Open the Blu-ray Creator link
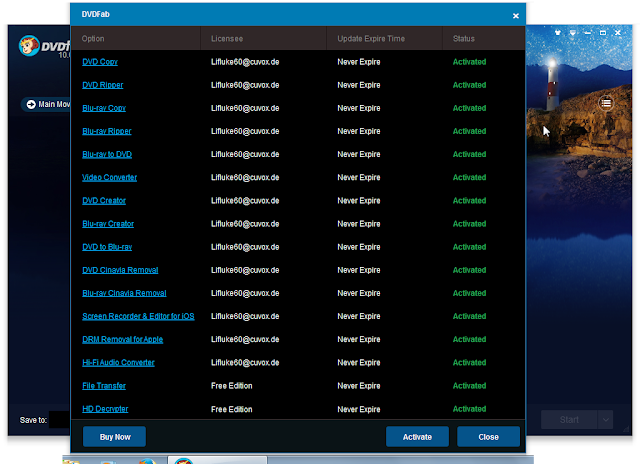The height and width of the screenshot is (464, 640). pos(108,224)
